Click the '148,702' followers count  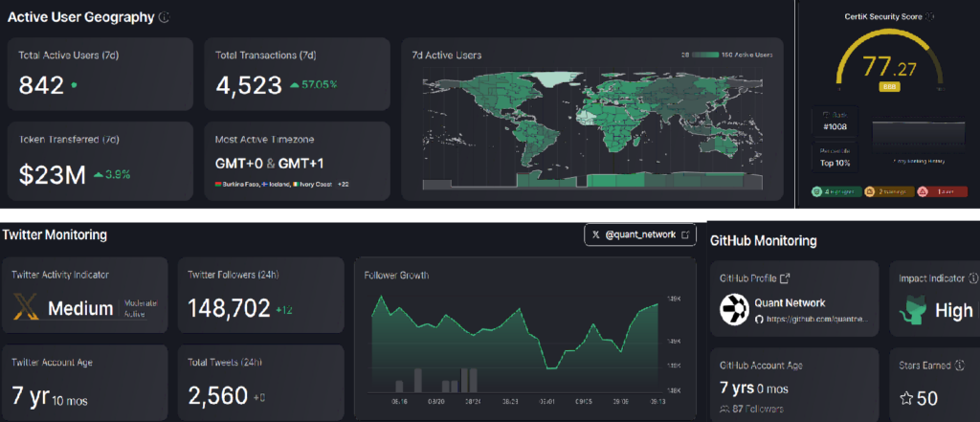(x=230, y=307)
